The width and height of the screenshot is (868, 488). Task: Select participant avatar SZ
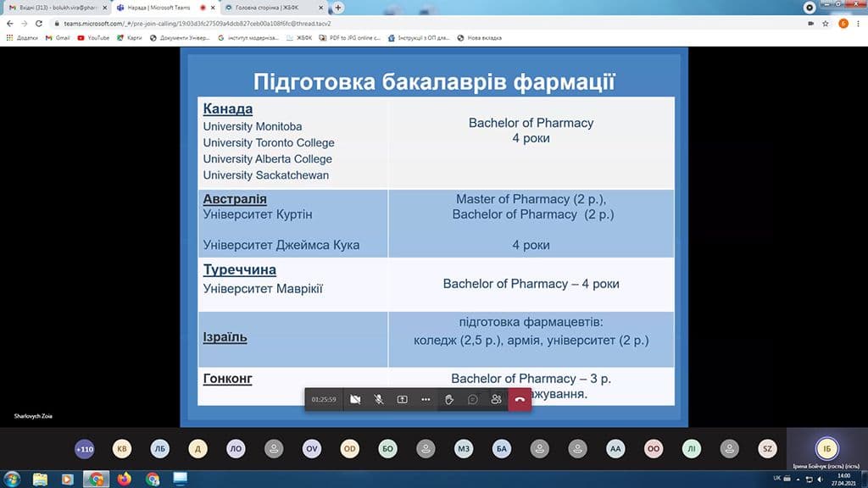767,449
